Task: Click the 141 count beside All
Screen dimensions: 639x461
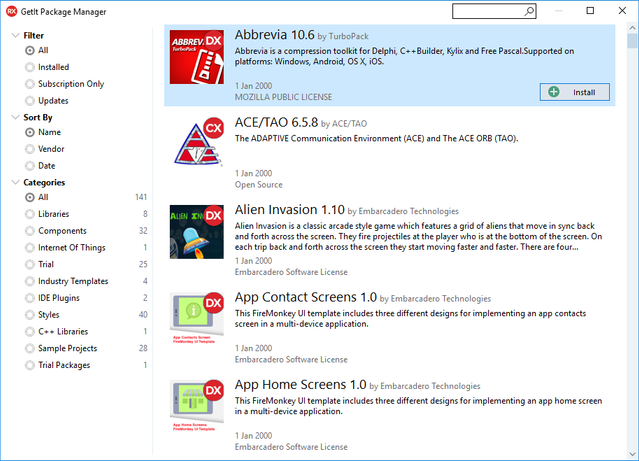Action: click(x=141, y=197)
